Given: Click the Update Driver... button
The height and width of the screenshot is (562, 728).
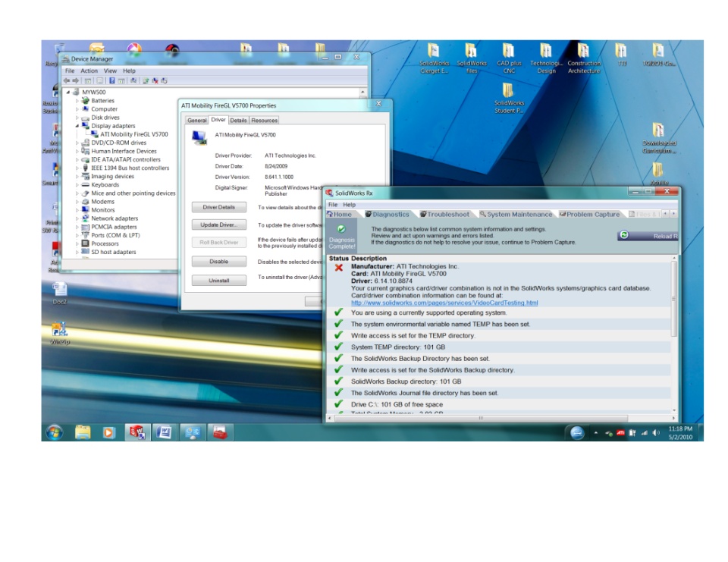Looking at the screenshot, I should [218, 224].
